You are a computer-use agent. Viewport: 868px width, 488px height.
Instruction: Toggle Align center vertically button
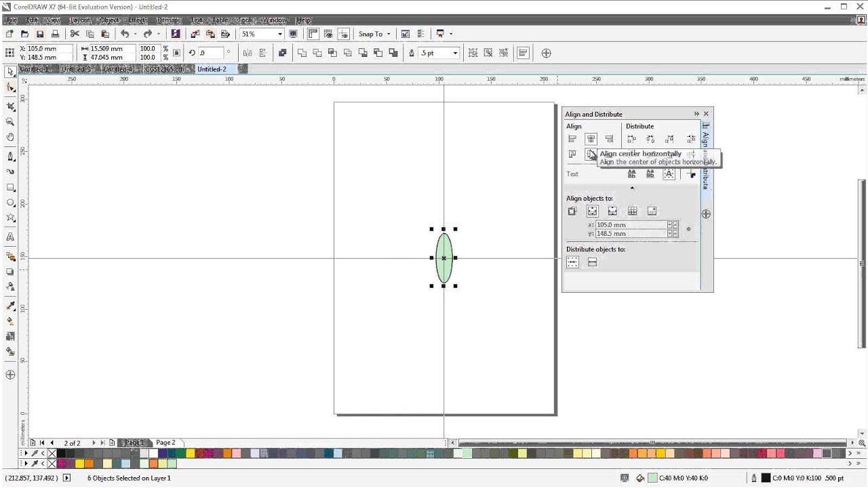[x=591, y=155]
